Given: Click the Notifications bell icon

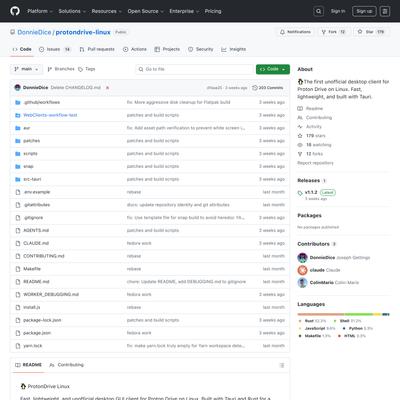Looking at the screenshot, I should pyautogui.click(x=282, y=32).
